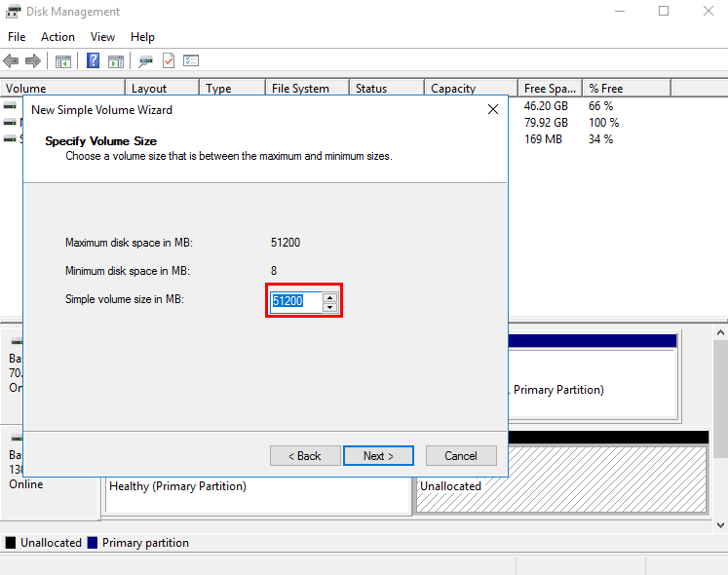
Task: Select the 169 MB free space cell
Action: 543,139
